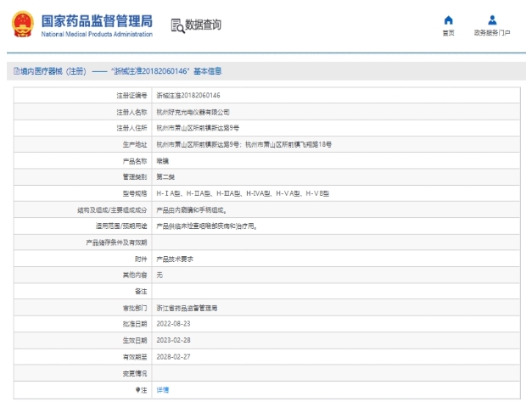
Task: Open the 详情 link in the 注 row
Action: pos(163,389)
